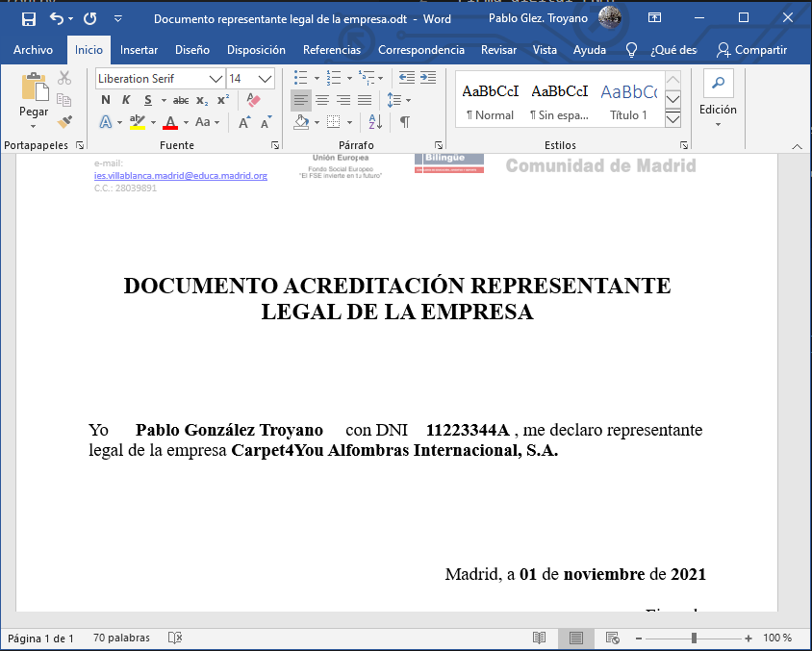Image resolution: width=812 pixels, height=651 pixels.
Task: Click the Center alignment icon
Action: [322, 100]
